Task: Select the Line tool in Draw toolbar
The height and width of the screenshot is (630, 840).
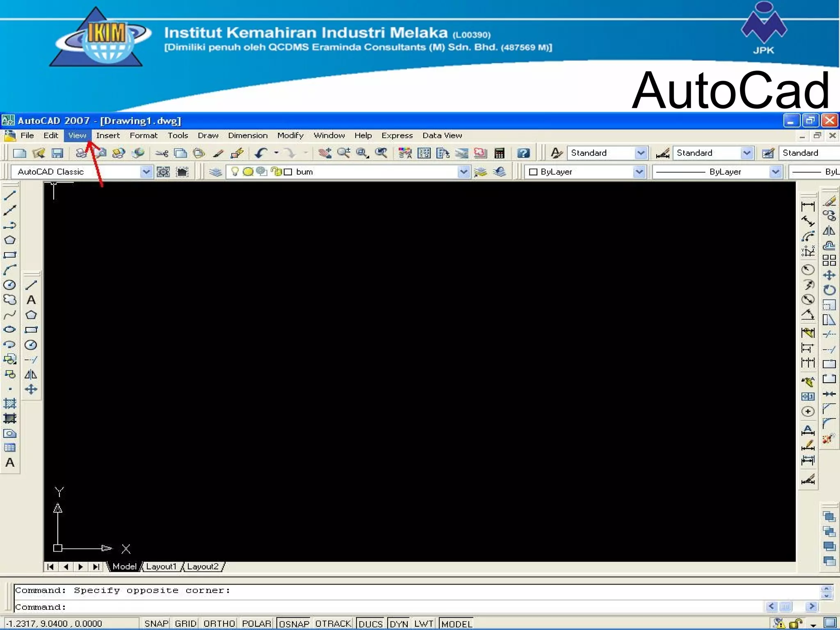Action: pos(10,196)
